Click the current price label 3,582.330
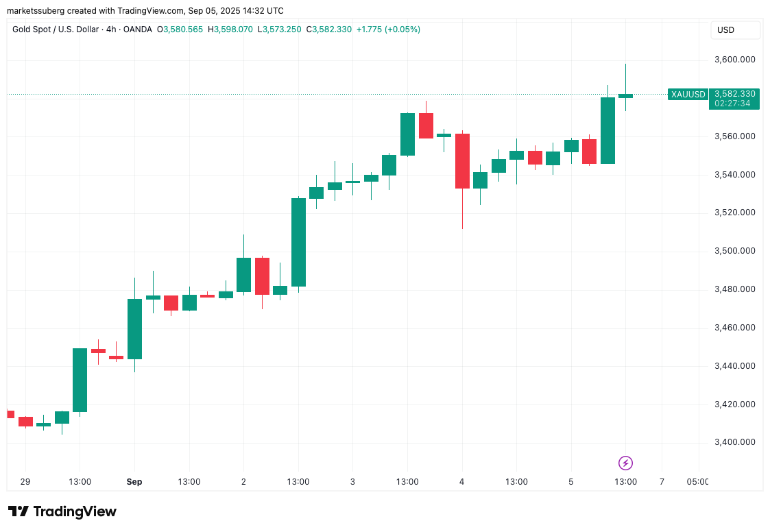The height and width of the screenshot is (532, 770). [735, 94]
